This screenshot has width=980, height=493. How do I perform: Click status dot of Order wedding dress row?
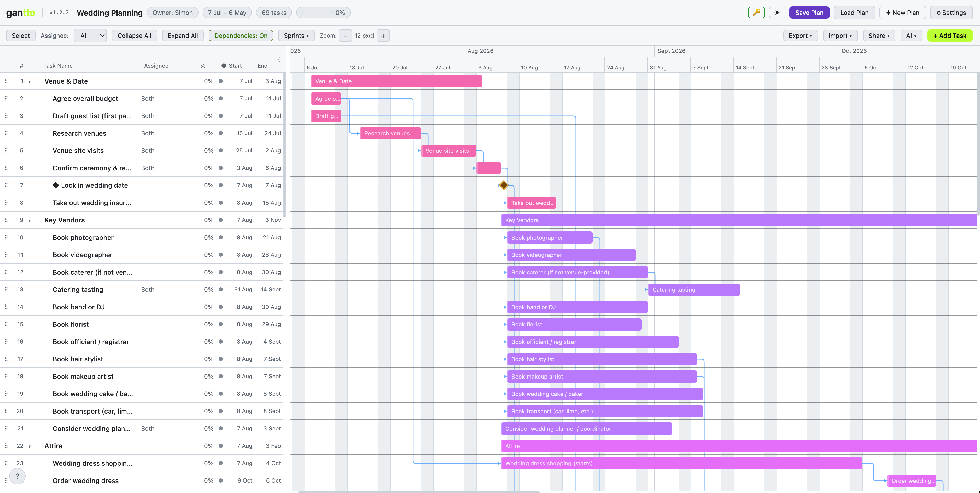[221, 480]
